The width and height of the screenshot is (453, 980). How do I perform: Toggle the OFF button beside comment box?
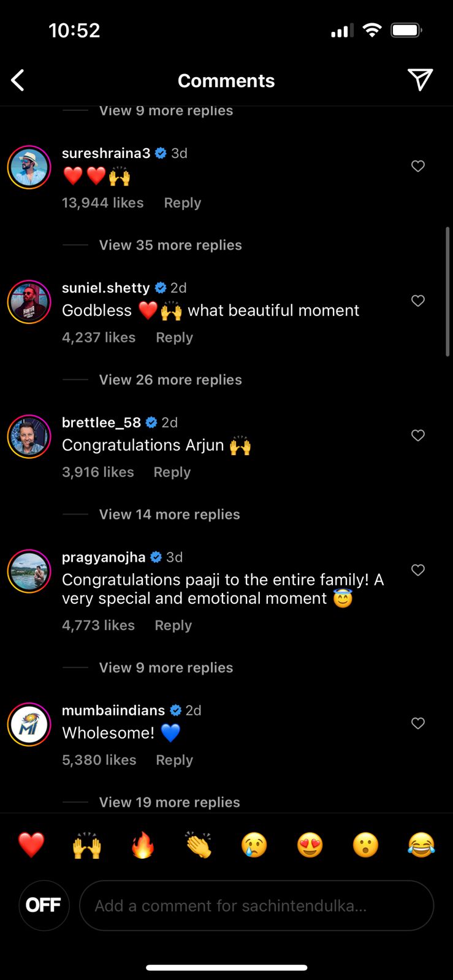point(44,905)
